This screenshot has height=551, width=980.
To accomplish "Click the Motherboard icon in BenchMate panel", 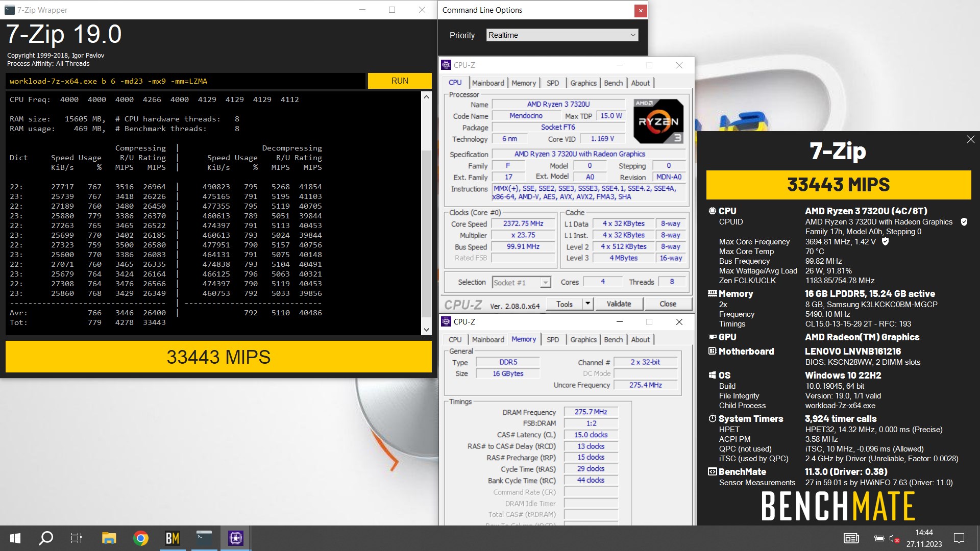I will pos(712,351).
